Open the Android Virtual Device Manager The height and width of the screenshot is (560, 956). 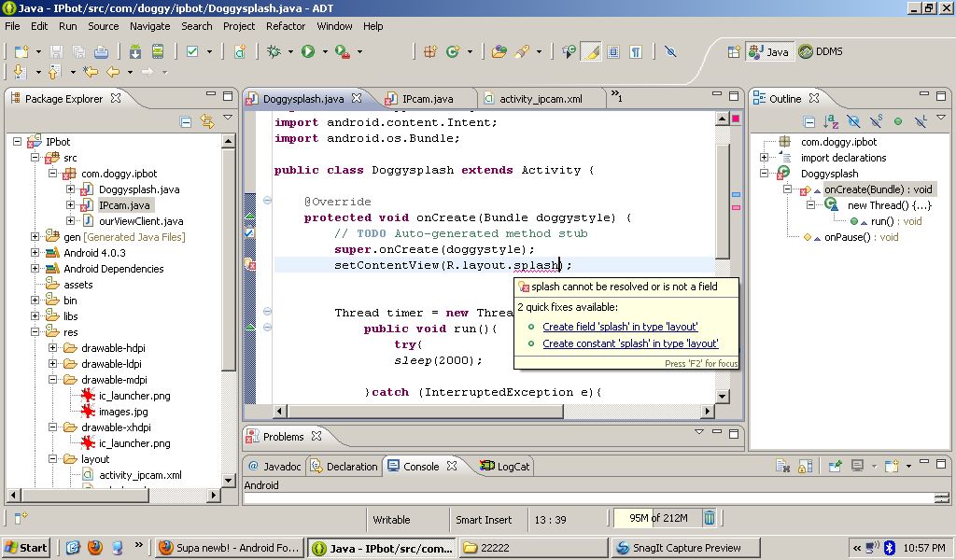158,52
